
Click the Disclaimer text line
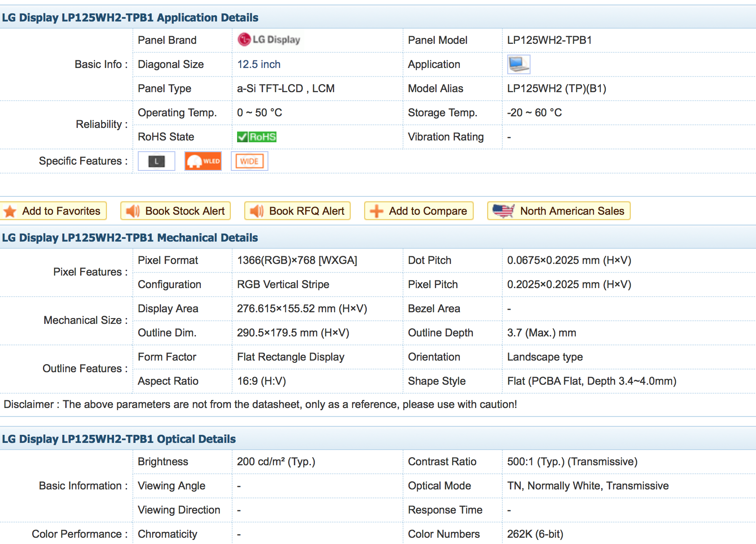coord(260,404)
